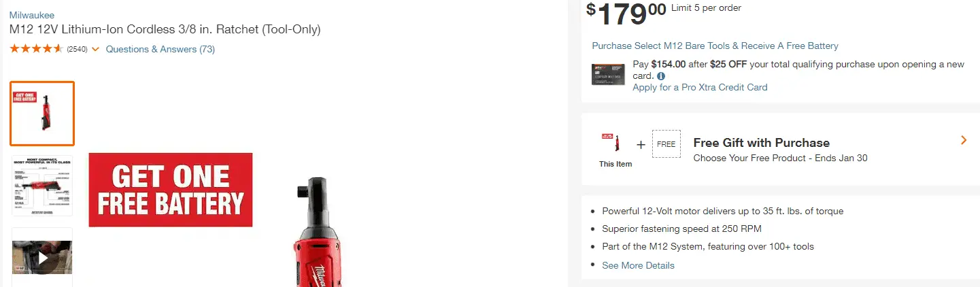This screenshot has height=287, width=980.
Task: Click the Free Gift with Purchase heading
Action: 761,143
